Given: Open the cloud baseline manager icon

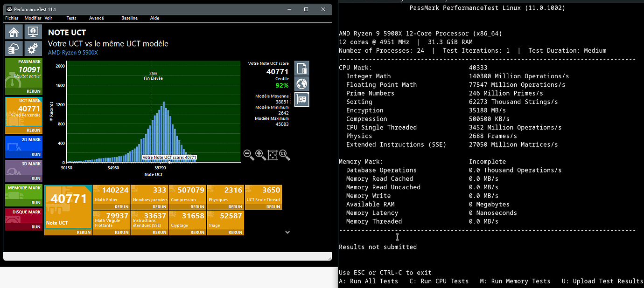Looking at the screenshot, I should pyautogui.click(x=14, y=48).
